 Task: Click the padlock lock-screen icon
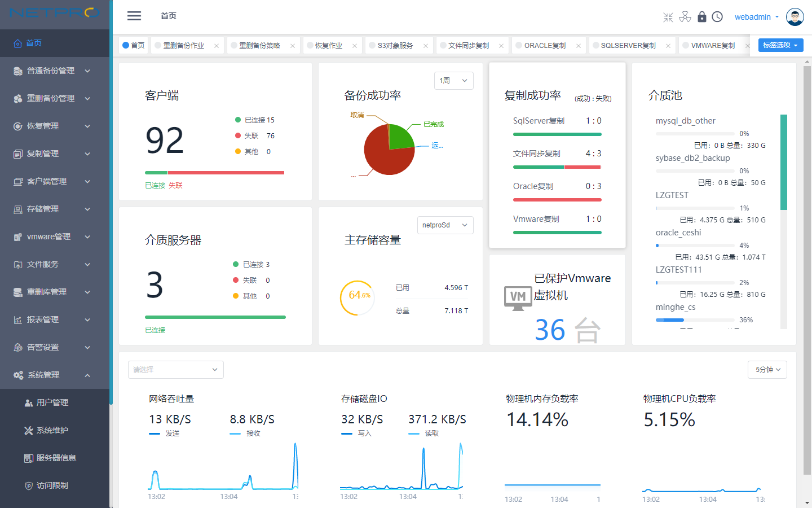702,17
